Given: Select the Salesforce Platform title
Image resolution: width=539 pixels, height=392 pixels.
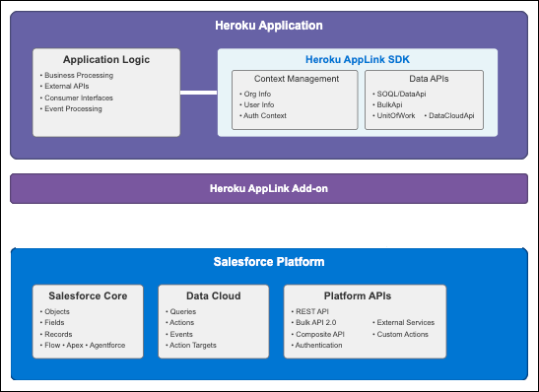Looking at the screenshot, I should (x=269, y=262).
